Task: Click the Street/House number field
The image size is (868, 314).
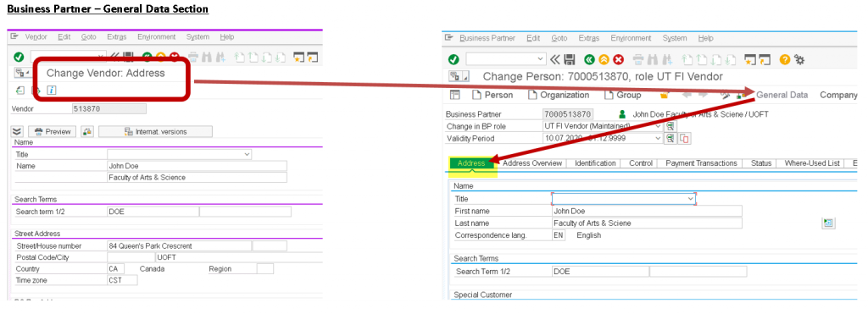Action: point(179,246)
